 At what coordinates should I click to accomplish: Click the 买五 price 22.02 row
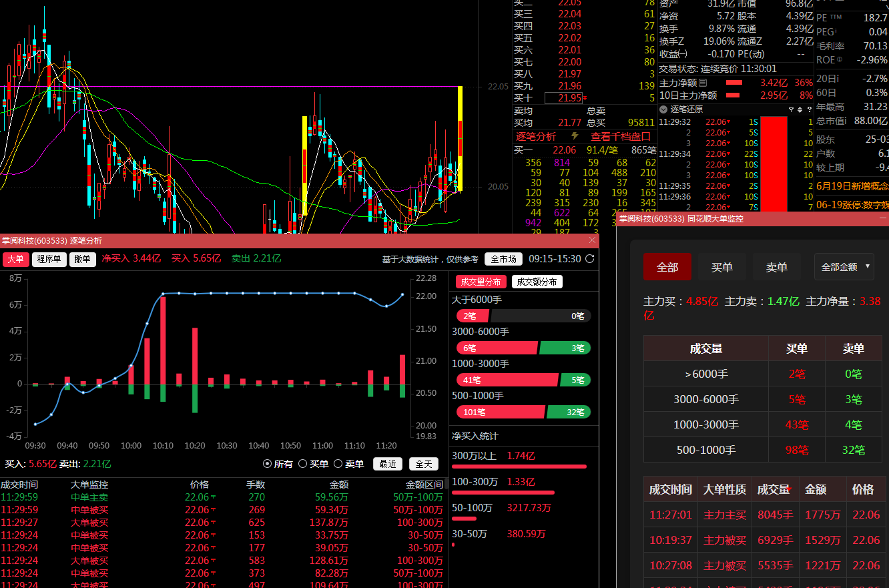585,38
